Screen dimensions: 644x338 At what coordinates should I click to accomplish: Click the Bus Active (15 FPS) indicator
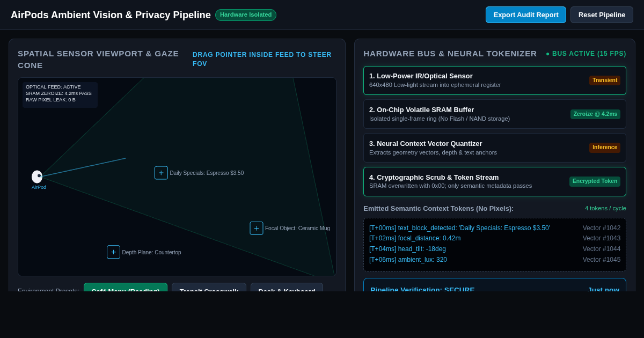(x=586, y=54)
